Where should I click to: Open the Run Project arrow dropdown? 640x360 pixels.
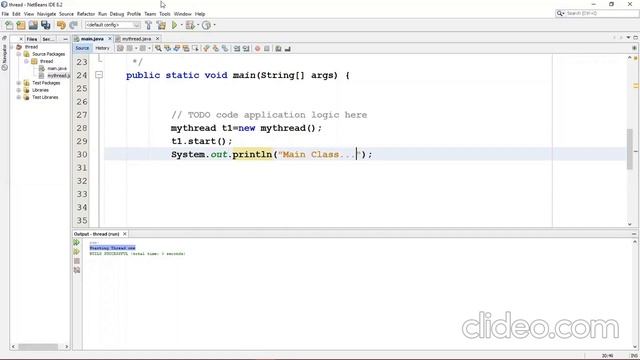click(182, 25)
